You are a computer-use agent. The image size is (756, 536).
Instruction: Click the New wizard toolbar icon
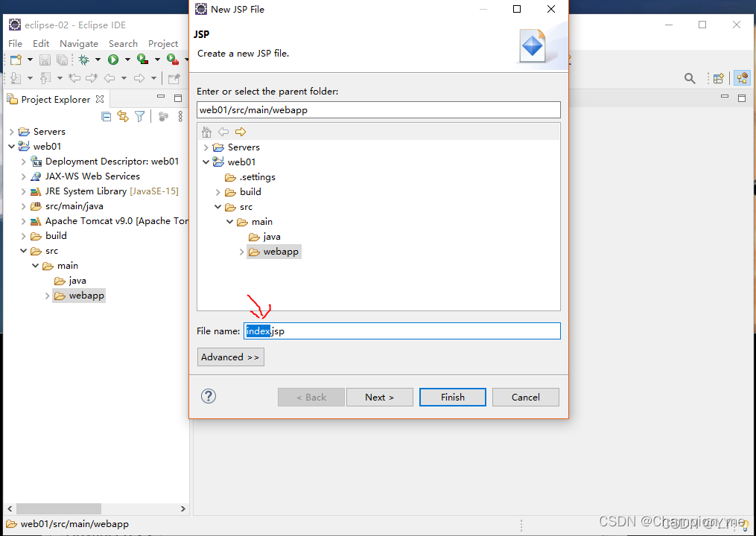point(16,60)
